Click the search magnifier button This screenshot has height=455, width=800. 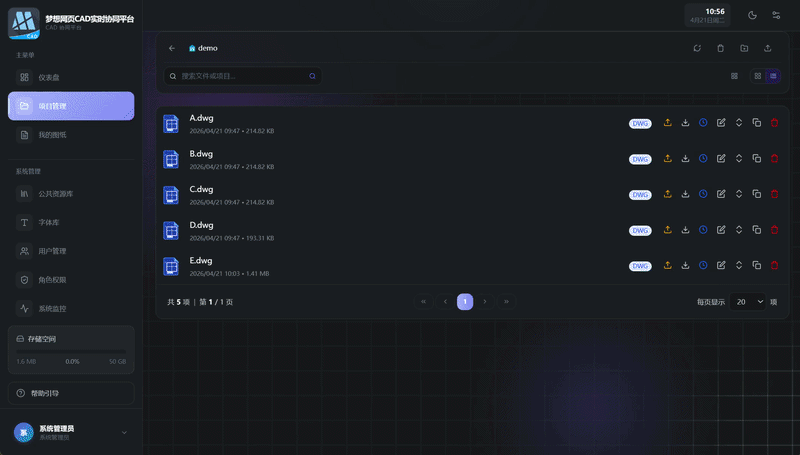(x=312, y=76)
